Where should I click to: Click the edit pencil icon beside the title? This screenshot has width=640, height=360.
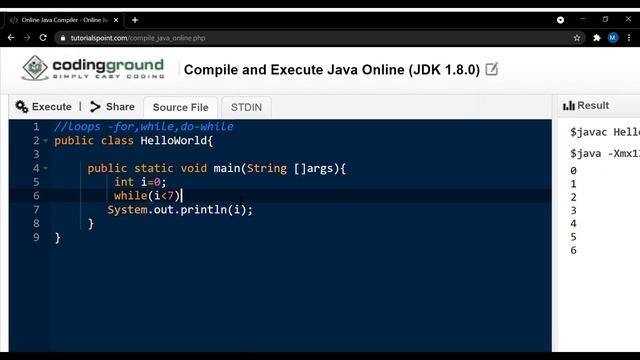click(492, 69)
